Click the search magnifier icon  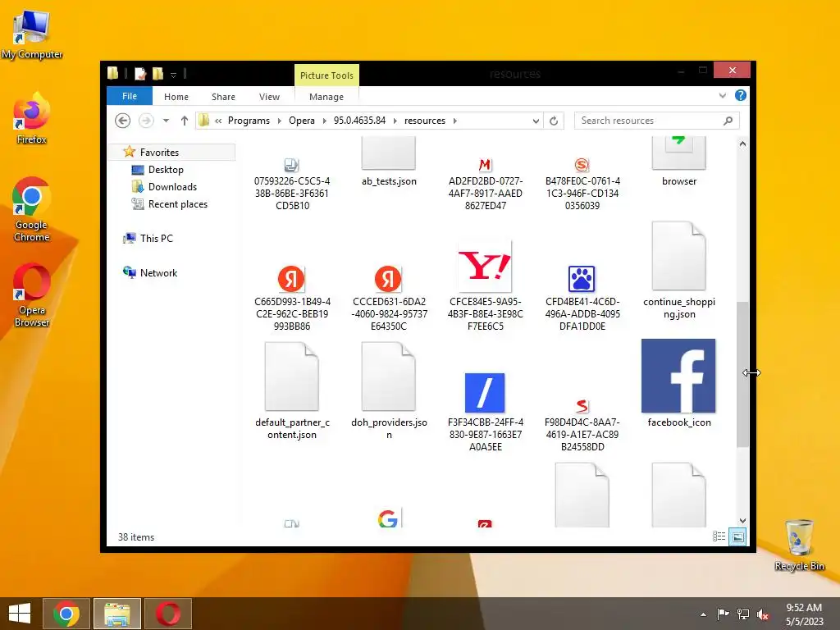[728, 121]
